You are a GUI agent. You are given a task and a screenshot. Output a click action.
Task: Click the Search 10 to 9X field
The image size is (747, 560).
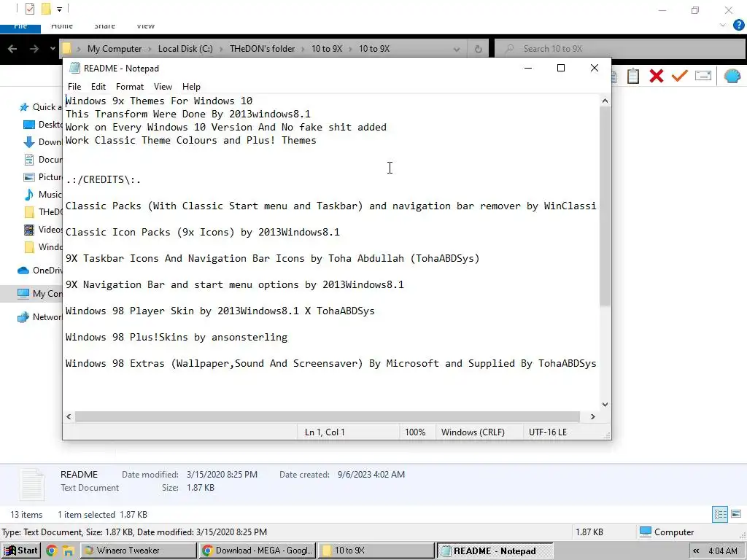[621, 49]
